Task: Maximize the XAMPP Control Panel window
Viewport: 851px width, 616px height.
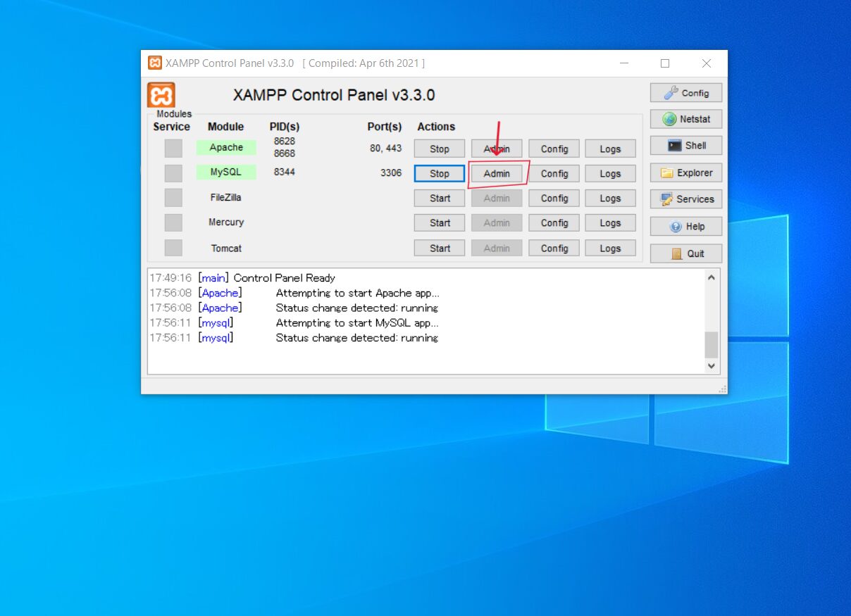Action: point(665,63)
